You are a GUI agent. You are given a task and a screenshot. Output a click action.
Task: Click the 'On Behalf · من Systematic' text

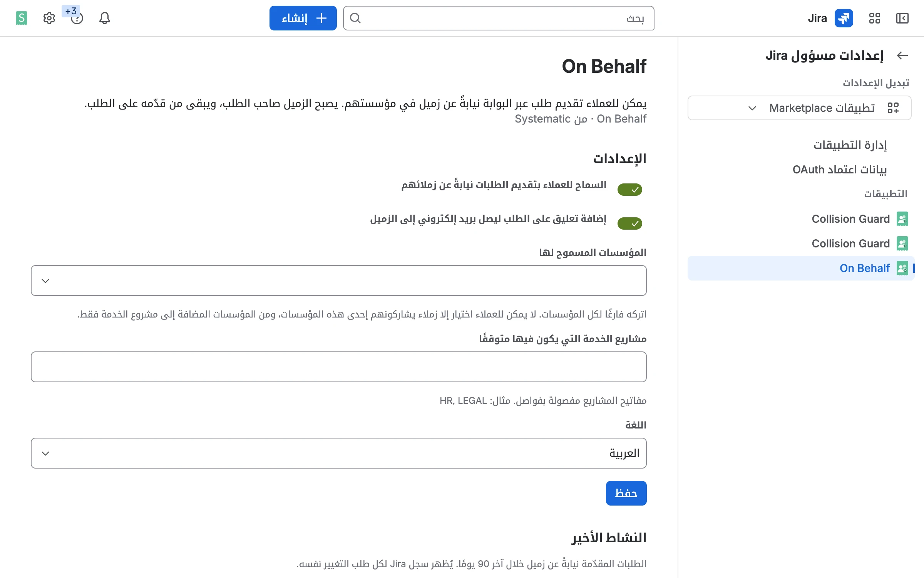581,119
